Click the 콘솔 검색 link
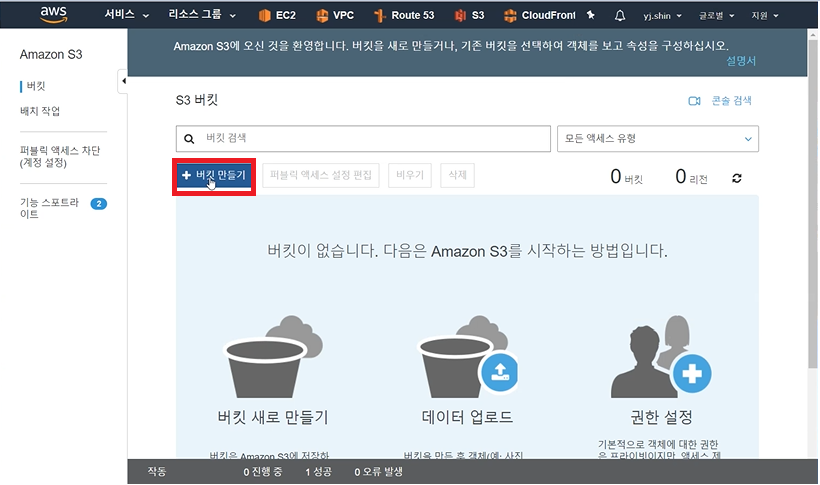Image resolution: width=820 pixels, height=485 pixels. click(x=732, y=100)
